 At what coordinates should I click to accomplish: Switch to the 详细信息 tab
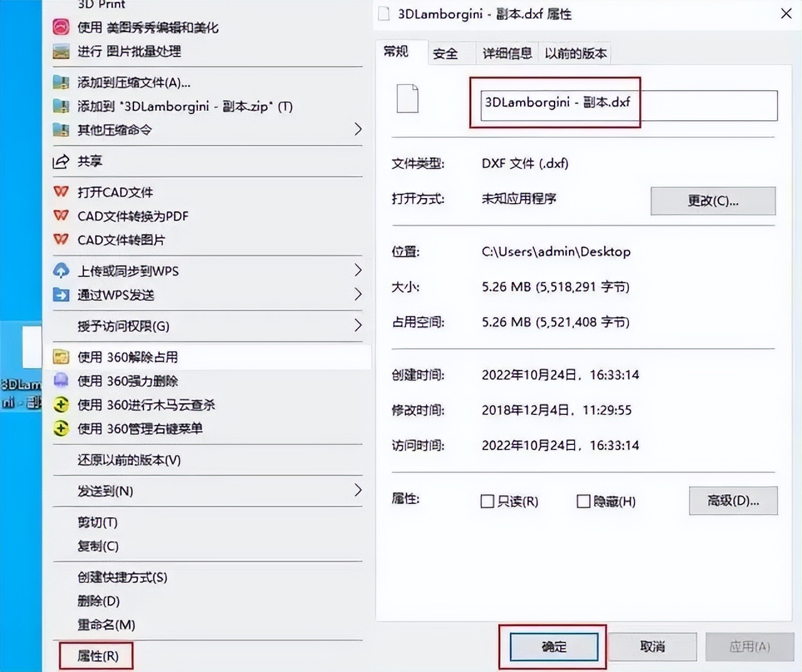point(506,53)
